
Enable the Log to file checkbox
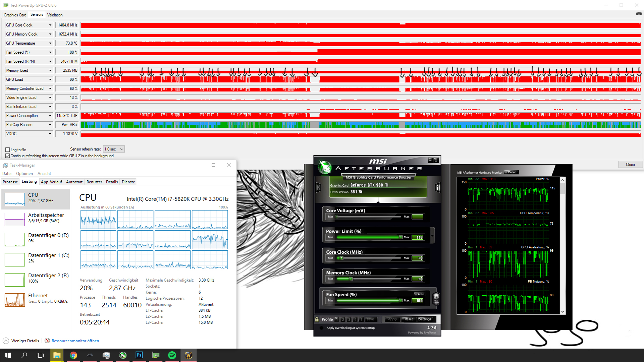click(7, 150)
